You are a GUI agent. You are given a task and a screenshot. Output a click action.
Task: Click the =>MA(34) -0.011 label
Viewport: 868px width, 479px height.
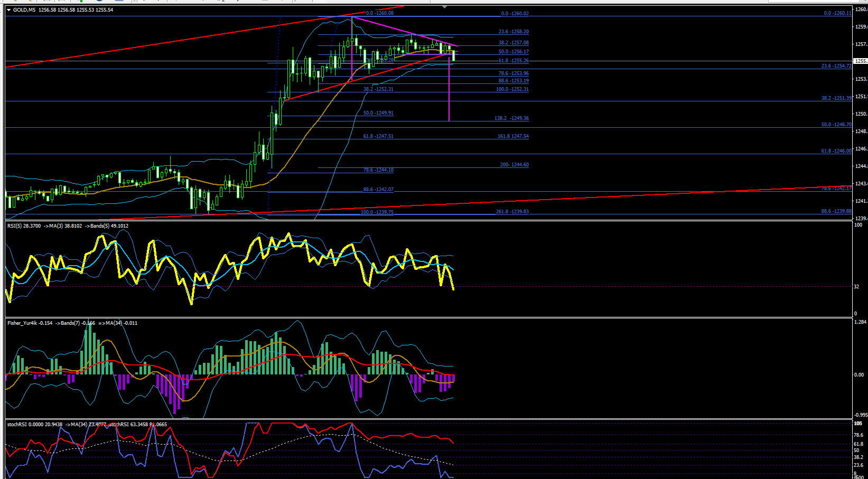pyautogui.click(x=118, y=323)
